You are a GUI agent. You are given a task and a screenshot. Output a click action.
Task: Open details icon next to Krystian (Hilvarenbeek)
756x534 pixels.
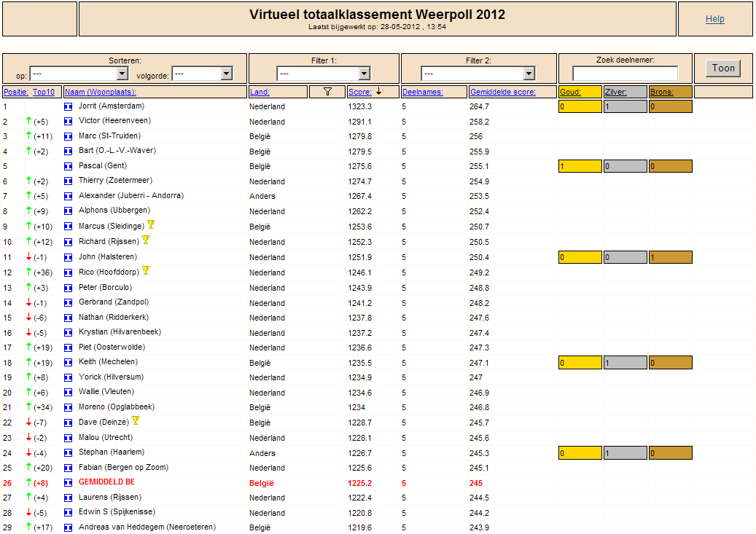pyautogui.click(x=68, y=332)
